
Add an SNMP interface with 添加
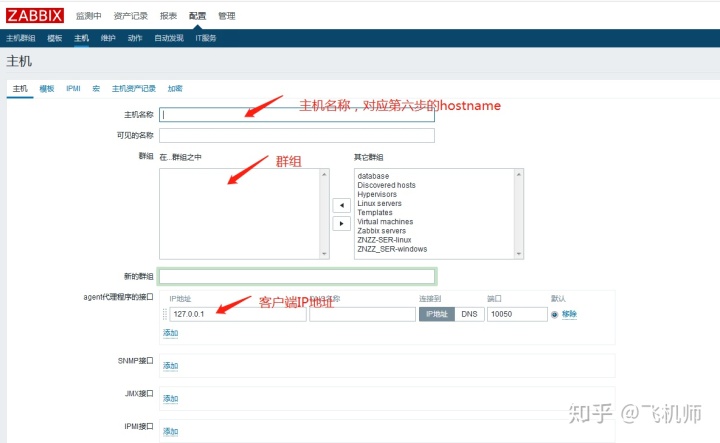pyautogui.click(x=170, y=366)
